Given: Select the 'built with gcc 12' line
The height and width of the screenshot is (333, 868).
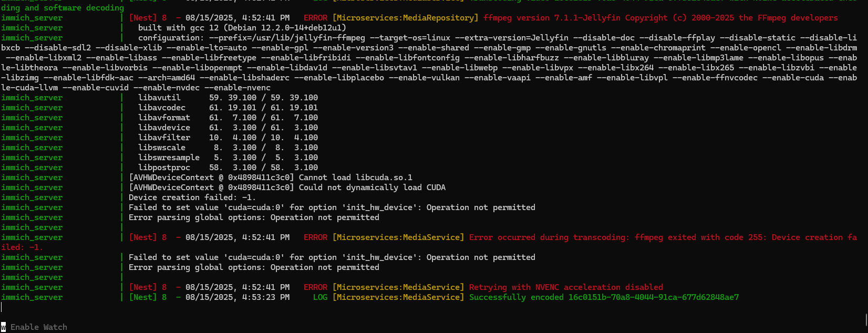Looking at the screenshot, I should click(242, 28).
